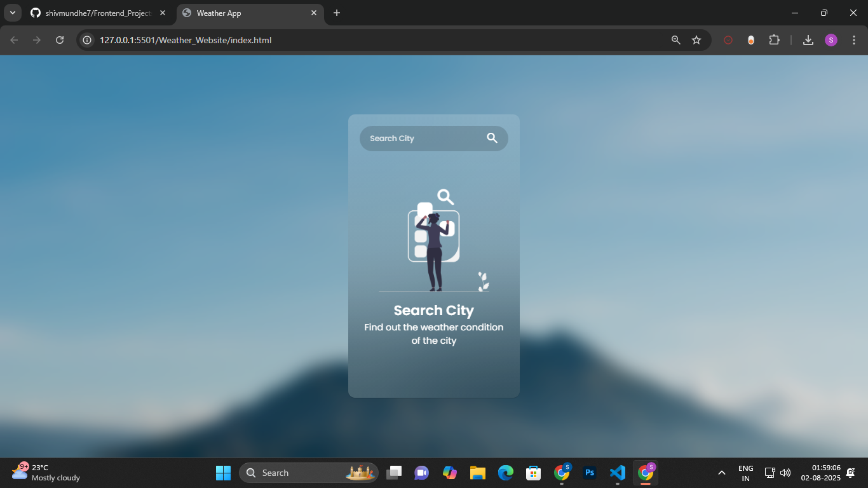The image size is (868, 488).
Task: View site information icon in address bar
Action: pos(88,40)
